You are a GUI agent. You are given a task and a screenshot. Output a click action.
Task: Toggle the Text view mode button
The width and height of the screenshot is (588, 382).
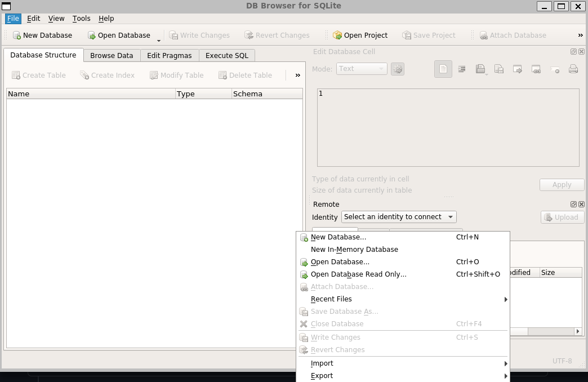443,69
